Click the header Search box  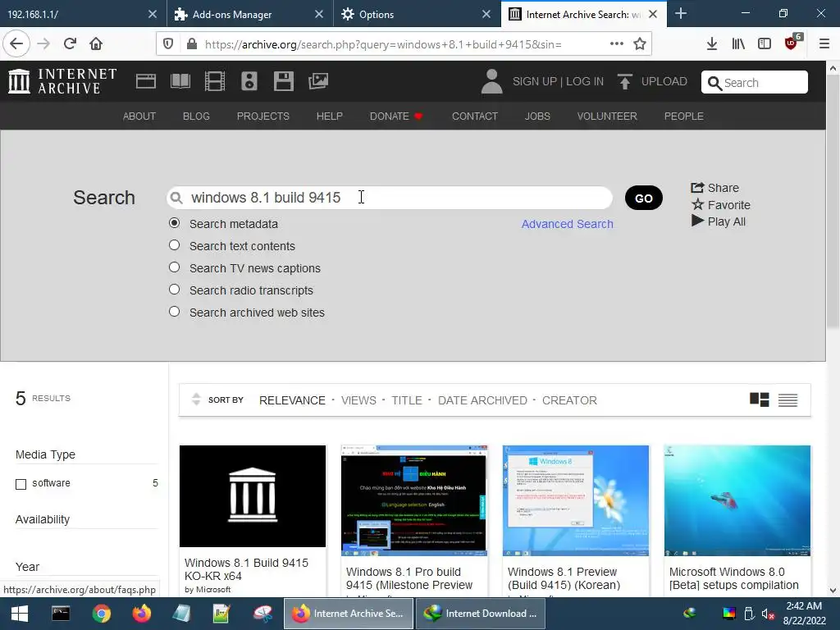755,83
